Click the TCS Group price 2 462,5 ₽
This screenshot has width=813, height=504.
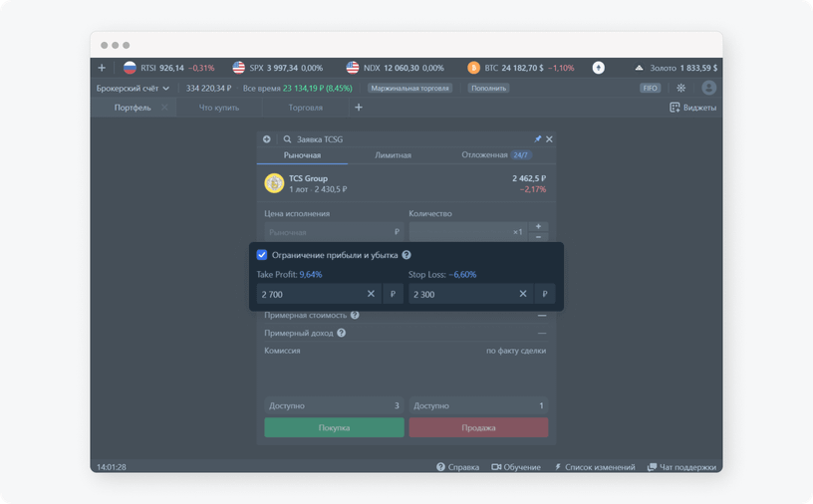tap(529, 178)
